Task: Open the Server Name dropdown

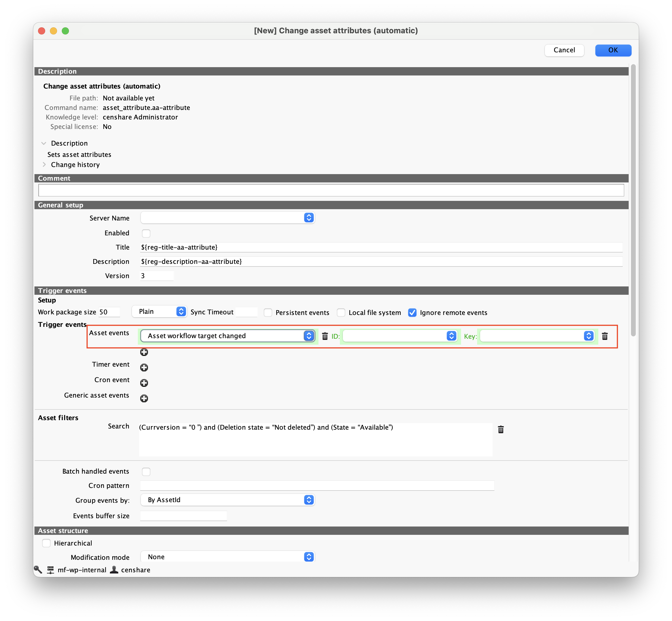Action: click(x=228, y=218)
